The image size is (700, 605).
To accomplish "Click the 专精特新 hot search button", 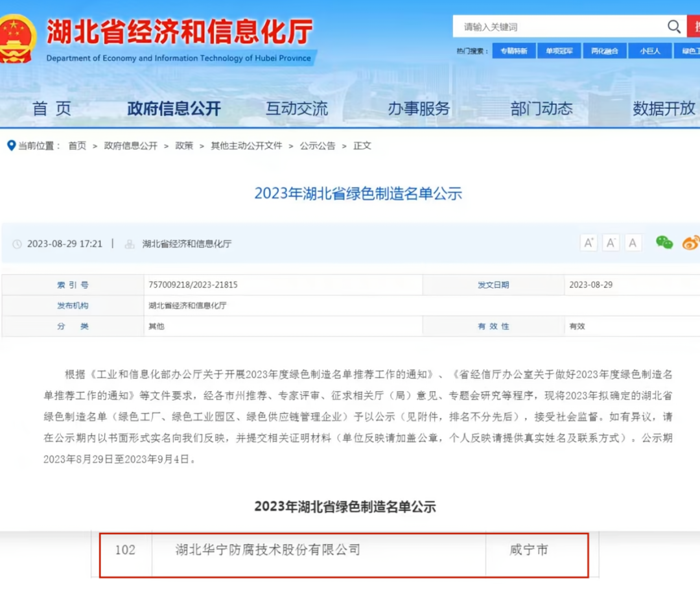I will 515,50.
